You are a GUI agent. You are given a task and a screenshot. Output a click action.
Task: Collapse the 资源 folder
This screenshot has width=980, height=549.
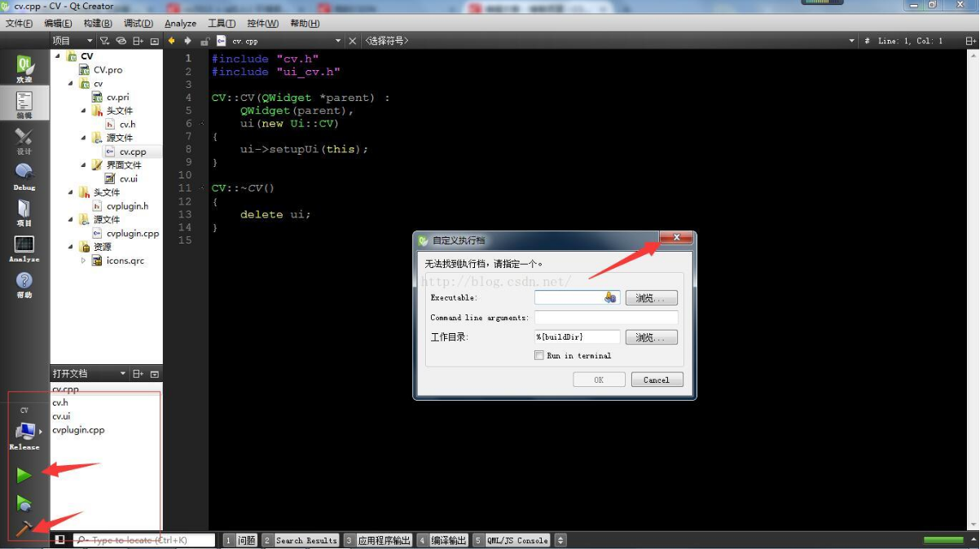(x=71, y=247)
